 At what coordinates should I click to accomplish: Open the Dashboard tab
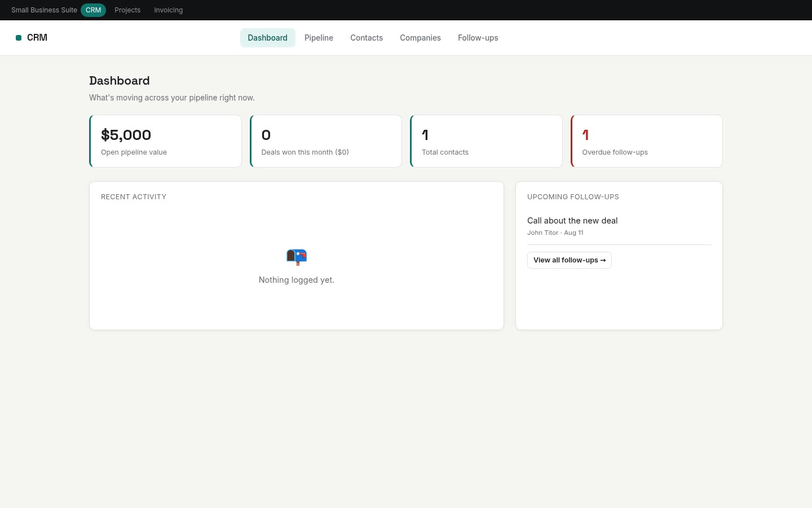point(267,38)
